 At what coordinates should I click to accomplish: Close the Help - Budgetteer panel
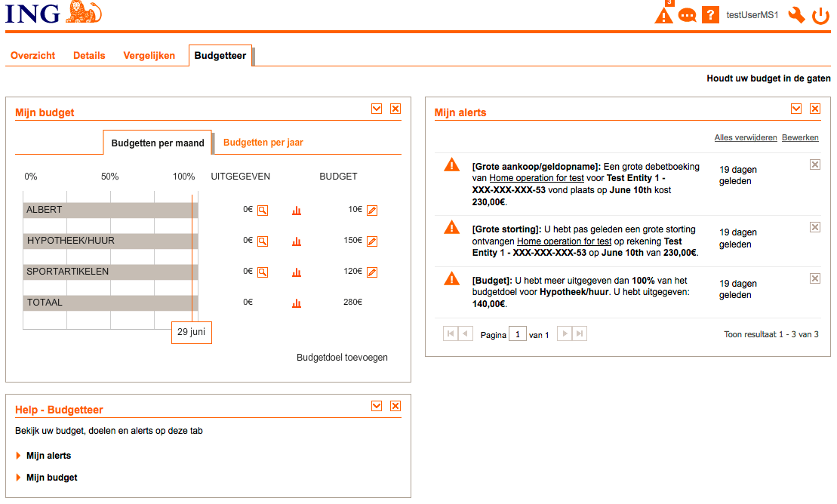coord(395,407)
